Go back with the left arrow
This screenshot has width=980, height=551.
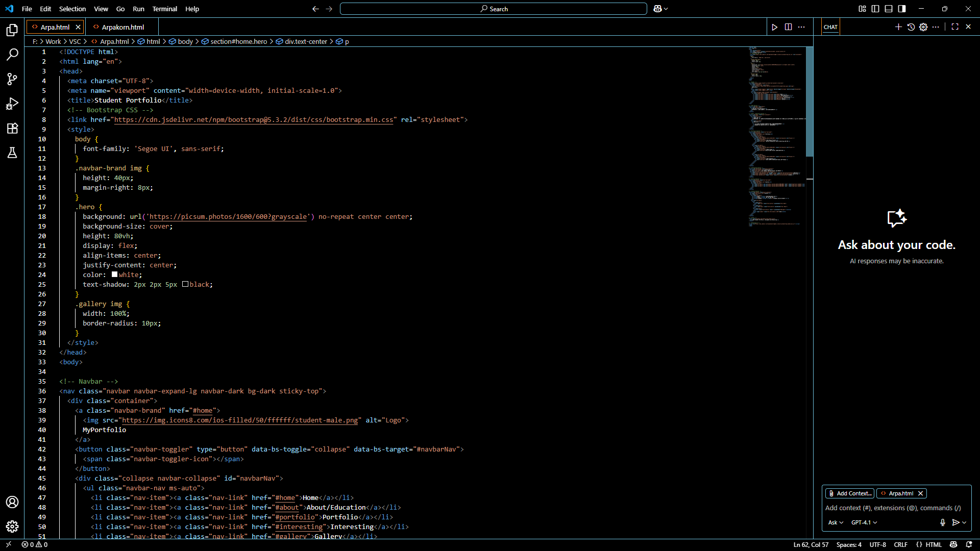point(315,9)
